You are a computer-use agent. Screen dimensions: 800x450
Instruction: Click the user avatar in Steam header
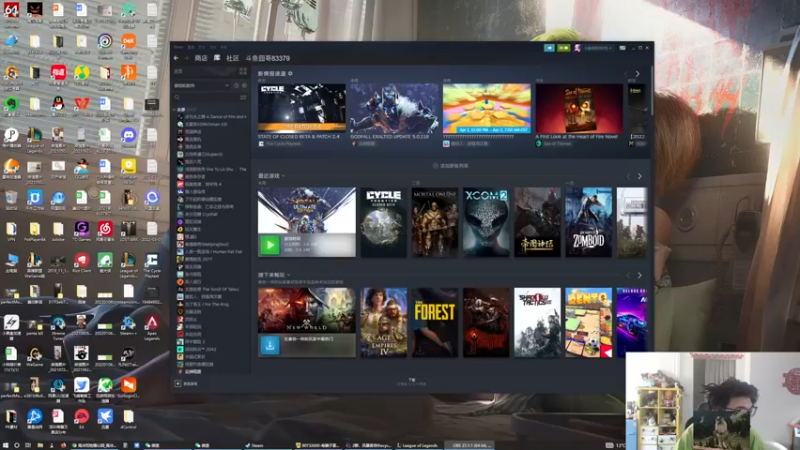[x=578, y=48]
